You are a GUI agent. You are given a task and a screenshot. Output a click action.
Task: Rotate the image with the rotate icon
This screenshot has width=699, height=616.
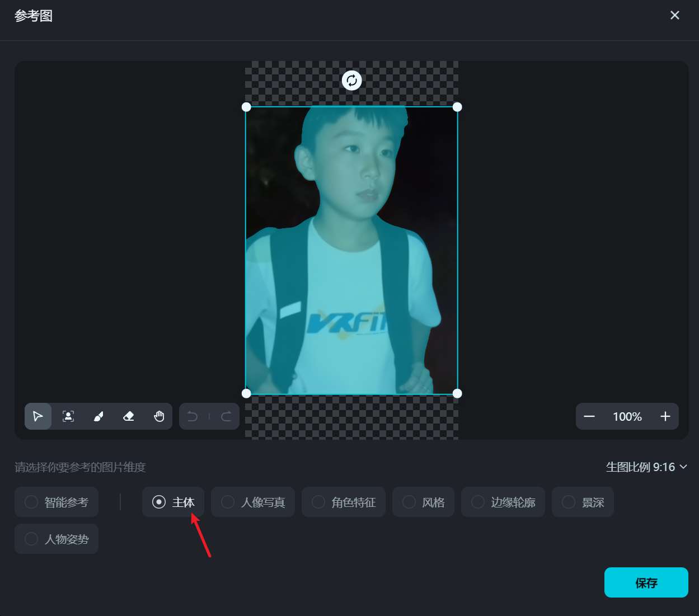[x=351, y=80]
